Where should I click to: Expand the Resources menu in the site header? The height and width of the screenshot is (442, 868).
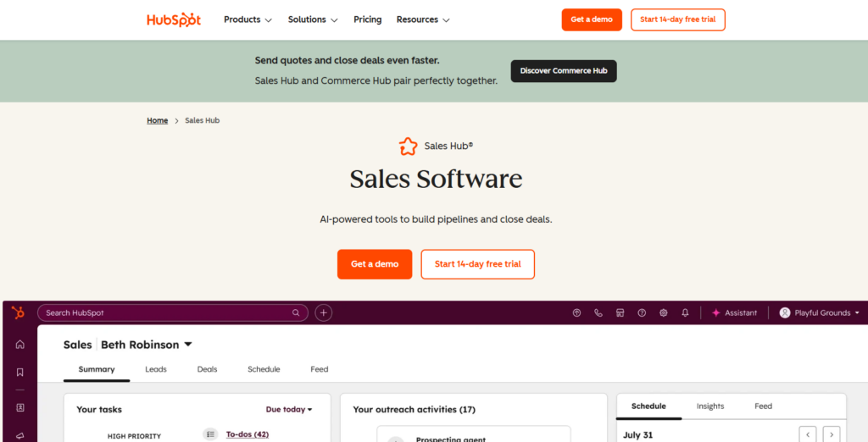click(x=423, y=20)
